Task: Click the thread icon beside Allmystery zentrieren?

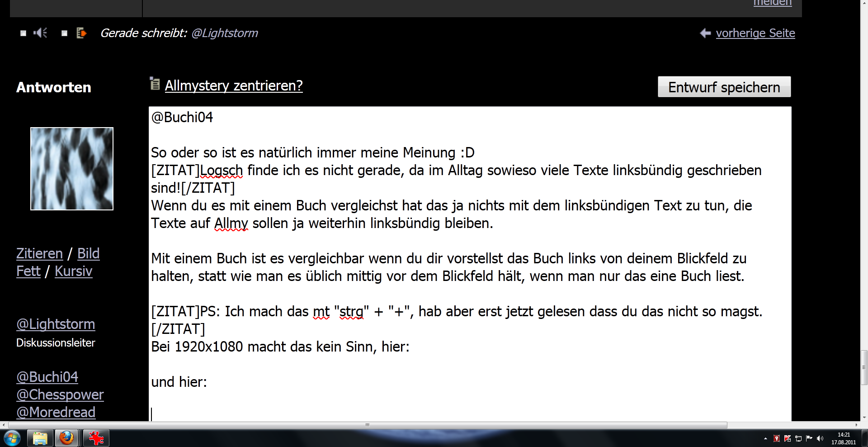Action: 155,84
